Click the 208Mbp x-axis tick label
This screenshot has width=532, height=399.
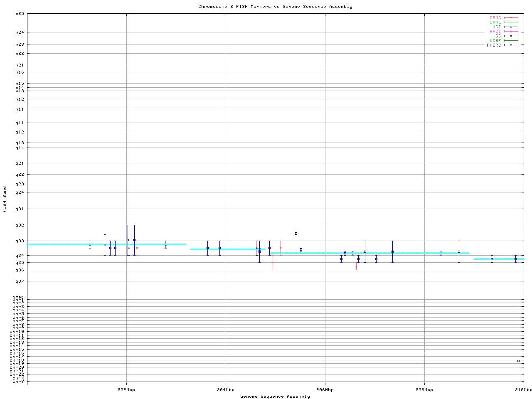(x=424, y=390)
